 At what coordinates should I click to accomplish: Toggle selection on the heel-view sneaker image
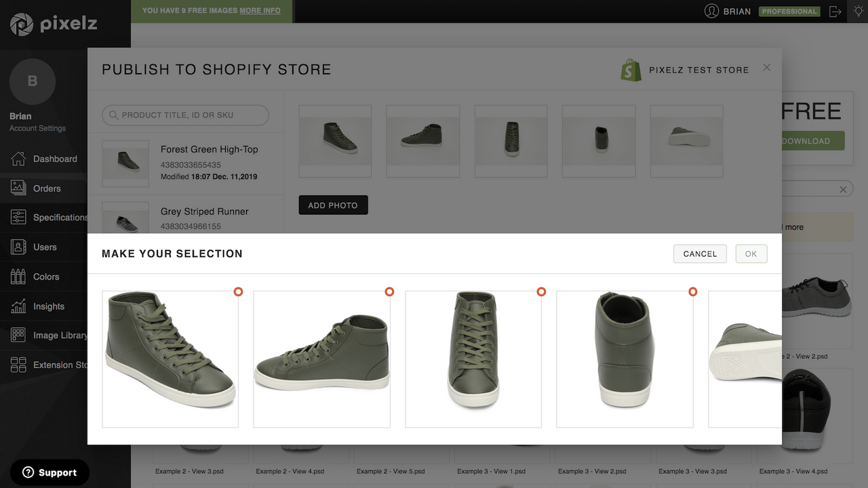[692, 291]
